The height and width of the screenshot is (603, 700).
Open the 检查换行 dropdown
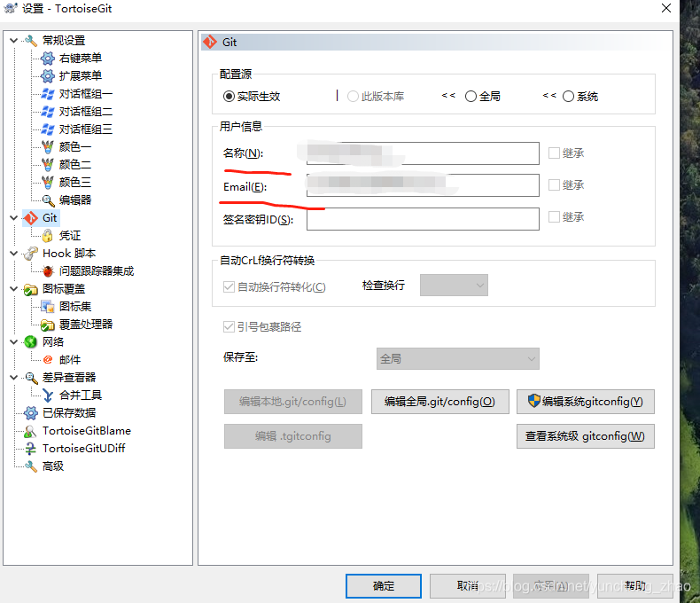point(454,285)
